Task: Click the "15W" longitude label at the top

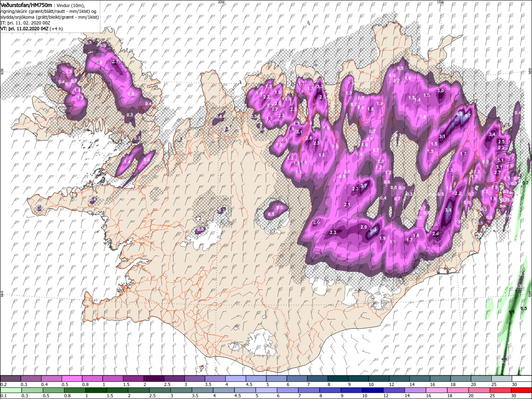Action: (440, 2)
